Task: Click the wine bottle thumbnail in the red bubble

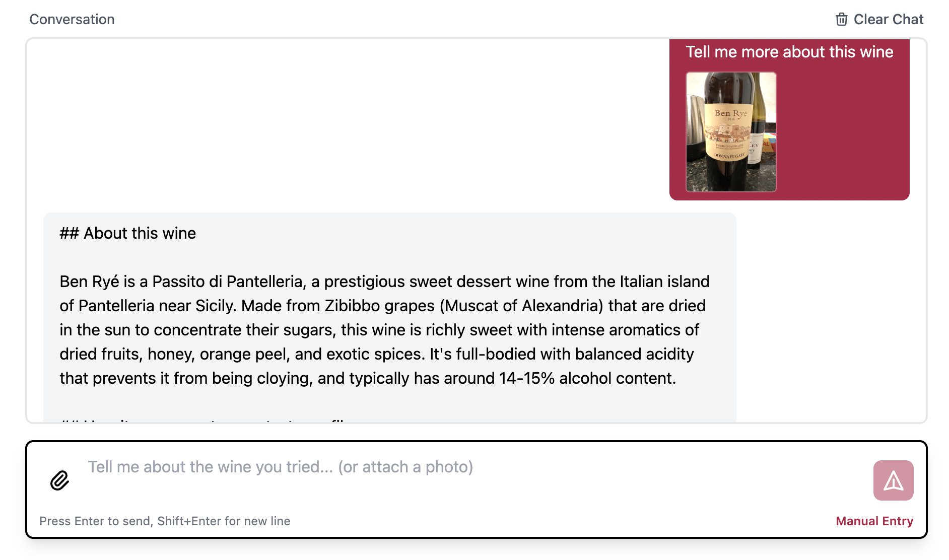Action: click(x=731, y=132)
